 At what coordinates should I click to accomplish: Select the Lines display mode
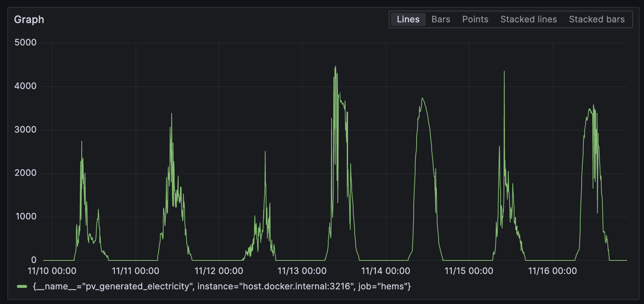pos(408,19)
